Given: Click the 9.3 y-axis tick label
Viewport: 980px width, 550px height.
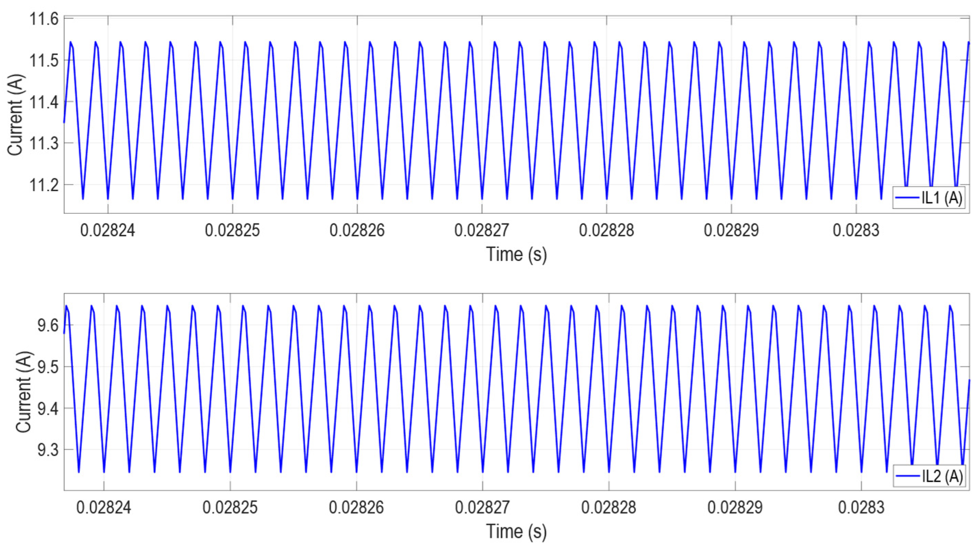Looking at the screenshot, I should pos(48,450).
